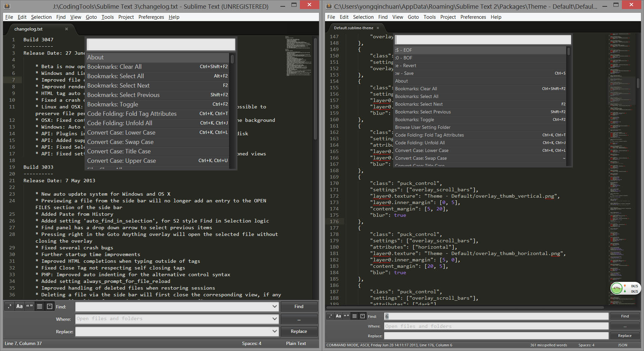Click Spaces: 4 in right status bar
Image resolution: width=644 pixels, height=351 pixels.
pos(586,345)
